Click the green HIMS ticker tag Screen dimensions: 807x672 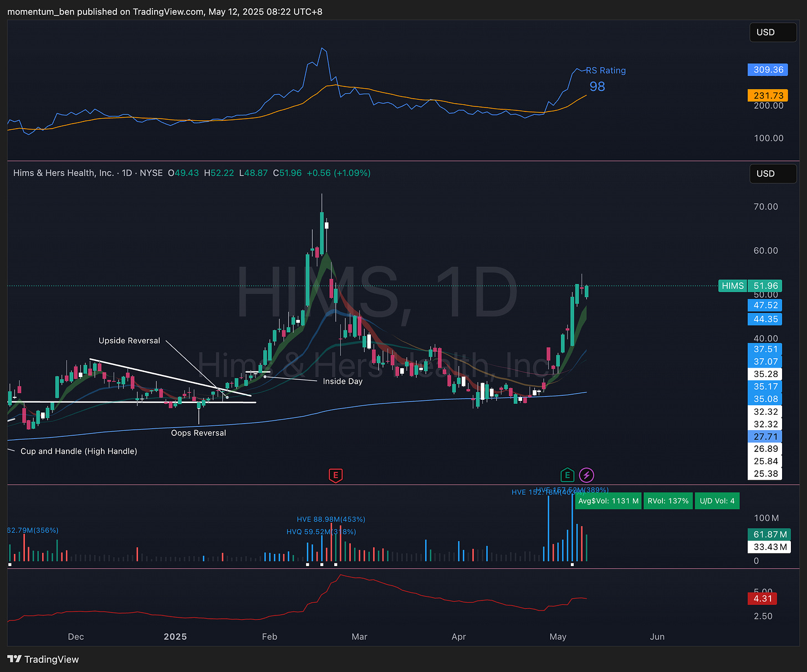click(x=732, y=286)
